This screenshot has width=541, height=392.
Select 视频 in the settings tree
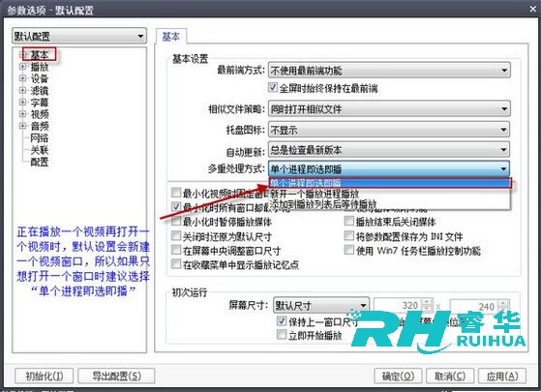pos(40,114)
